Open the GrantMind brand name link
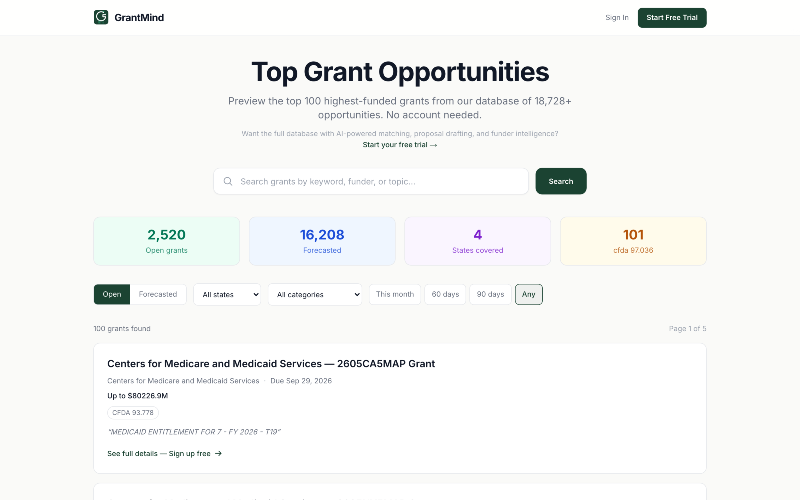This screenshot has width=800, height=500. point(139,17)
